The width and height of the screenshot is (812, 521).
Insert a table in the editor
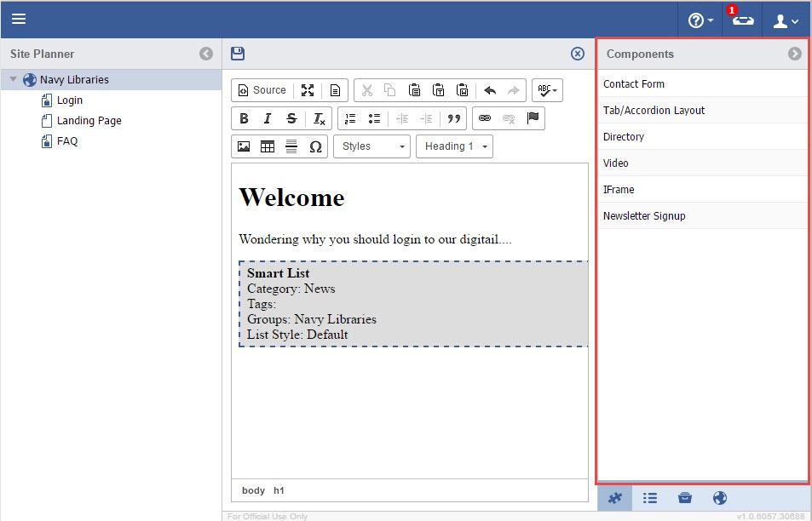(268, 146)
